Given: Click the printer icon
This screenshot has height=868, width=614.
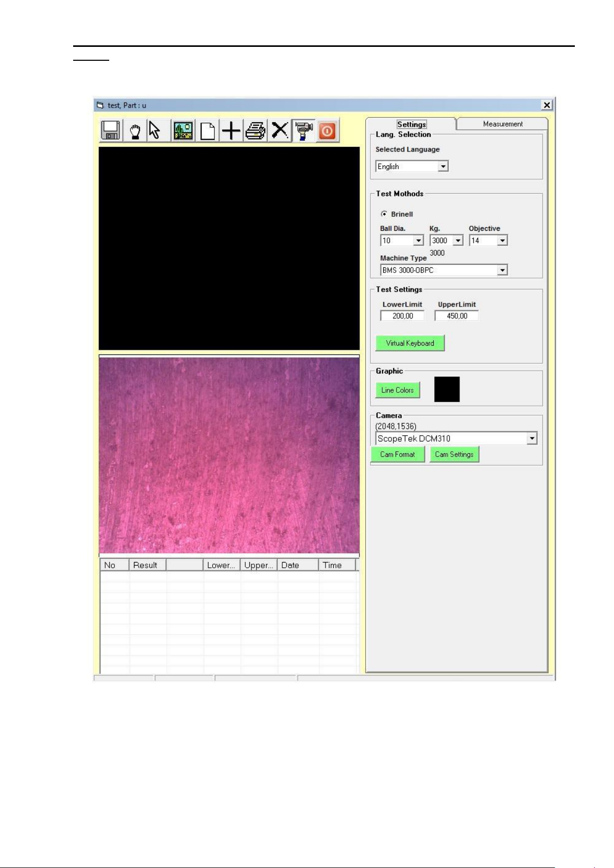Looking at the screenshot, I should (255, 130).
